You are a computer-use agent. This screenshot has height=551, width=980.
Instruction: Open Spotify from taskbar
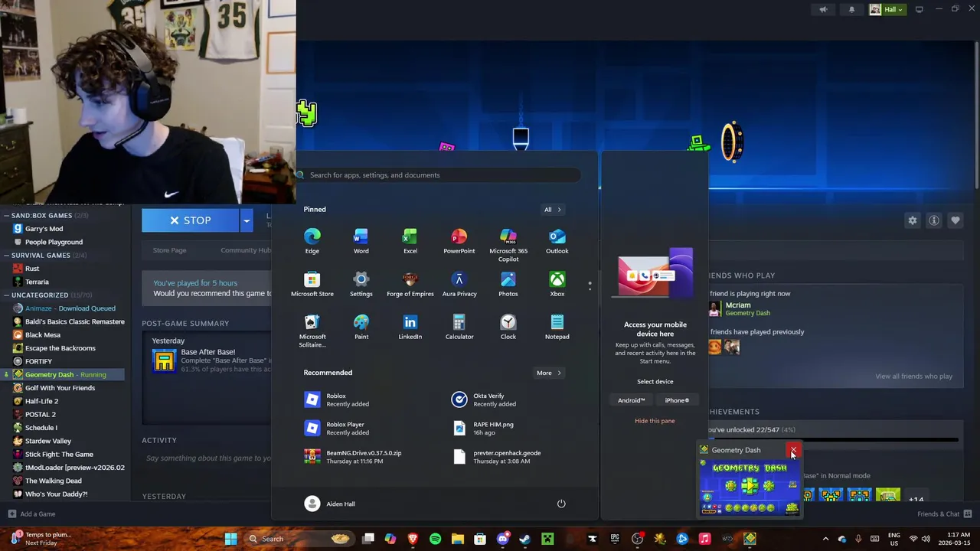pos(435,539)
